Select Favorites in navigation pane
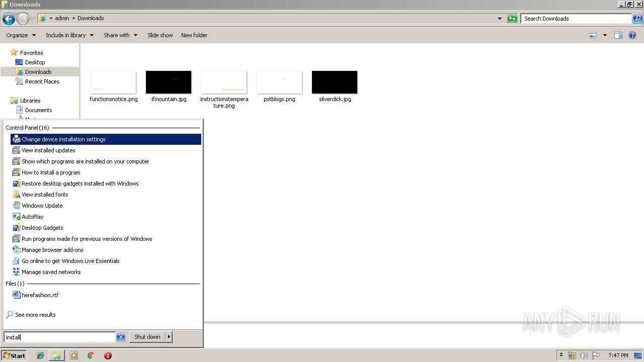The image size is (644, 362). click(31, 53)
